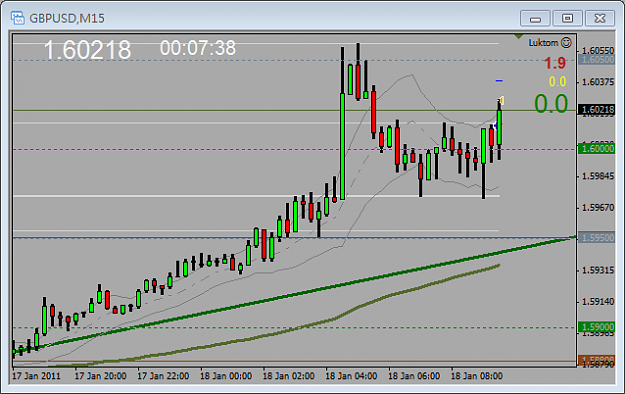Click the 1.59670 price scale value
625x394 pixels.
pos(598,208)
